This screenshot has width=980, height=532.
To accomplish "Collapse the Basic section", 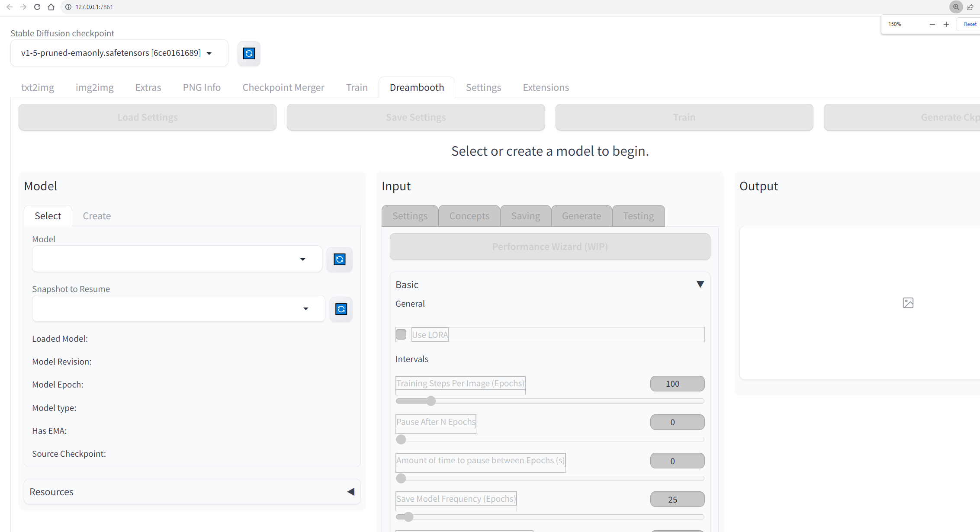I will click(700, 284).
